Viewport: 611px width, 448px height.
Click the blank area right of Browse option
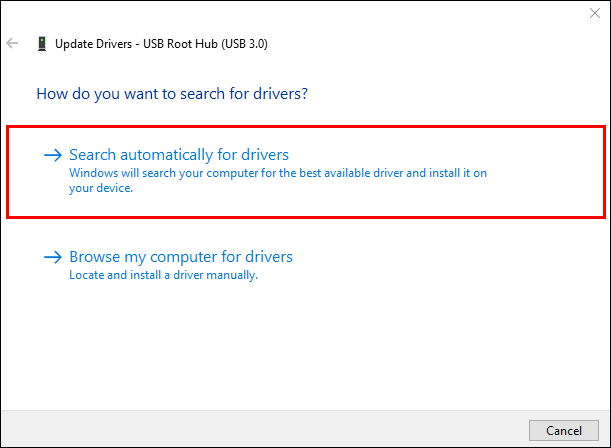(450, 264)
